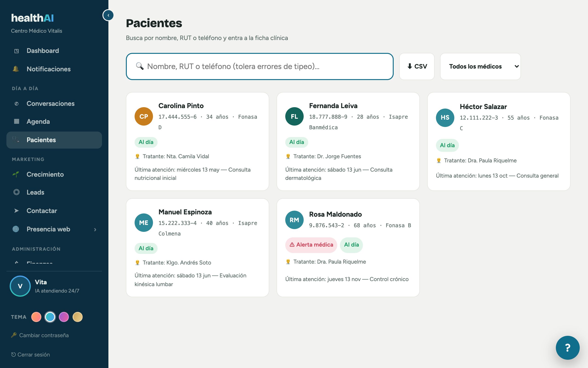Click the Dashboard icon in sidebar

pos(17,51)
